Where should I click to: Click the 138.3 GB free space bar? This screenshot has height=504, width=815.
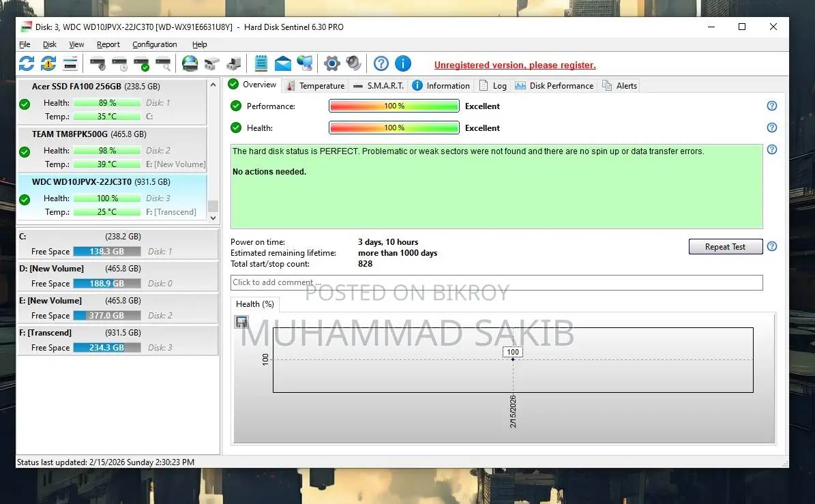pyautogui.click(x=107, y=252)
